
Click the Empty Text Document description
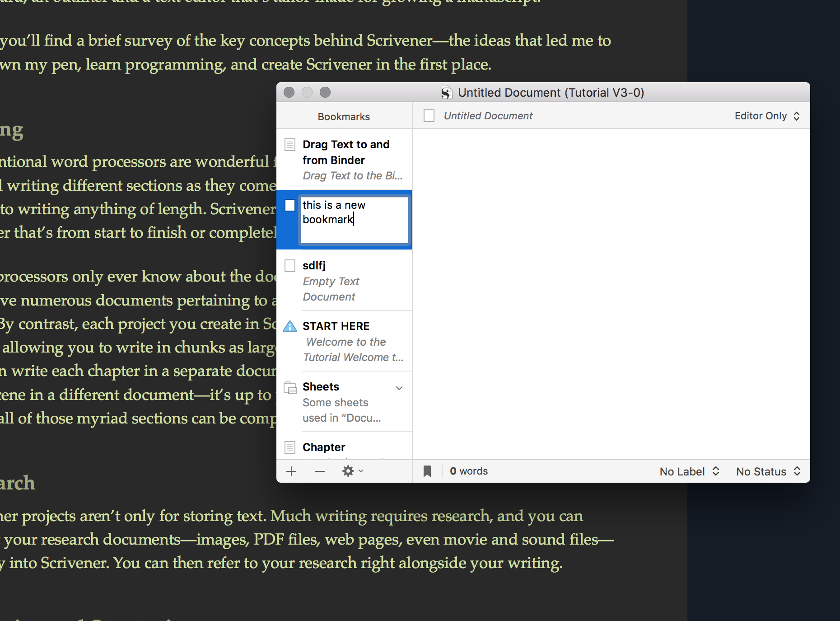[x=331, y=289]
